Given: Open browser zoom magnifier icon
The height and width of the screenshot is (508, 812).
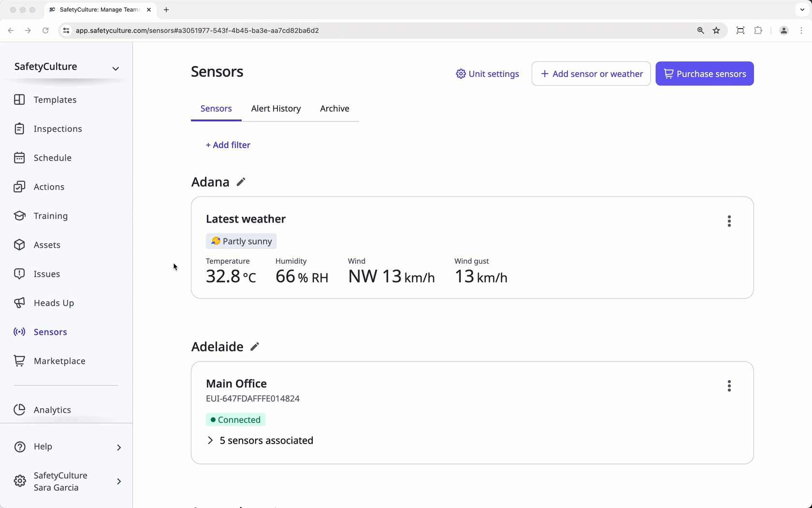Looking at the screenshot, I should click(700, 30).
